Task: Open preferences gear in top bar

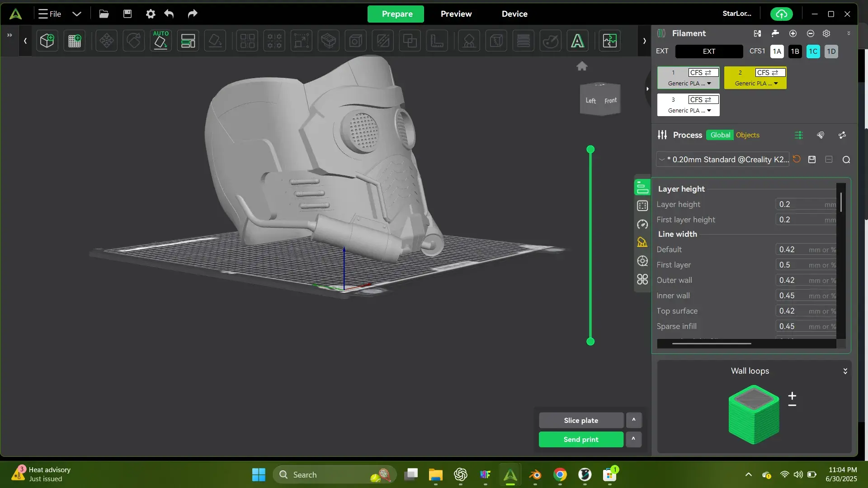Action: coord(151,14)
